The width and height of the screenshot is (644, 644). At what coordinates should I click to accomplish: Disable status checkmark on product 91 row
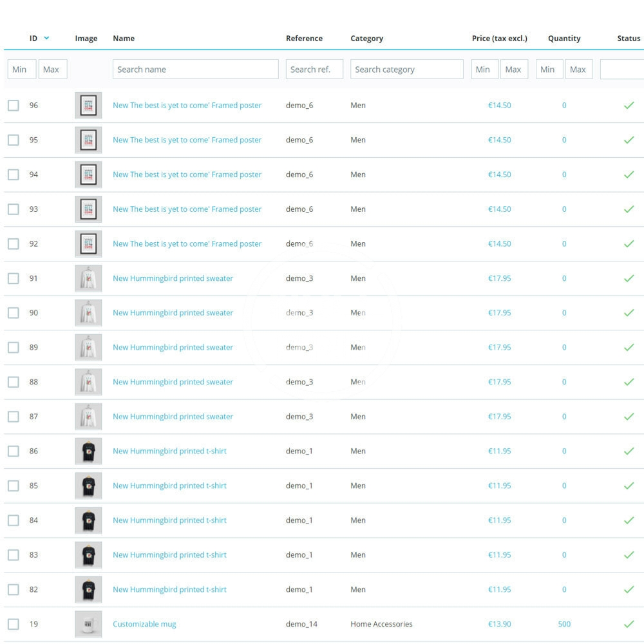click(629, 278)
